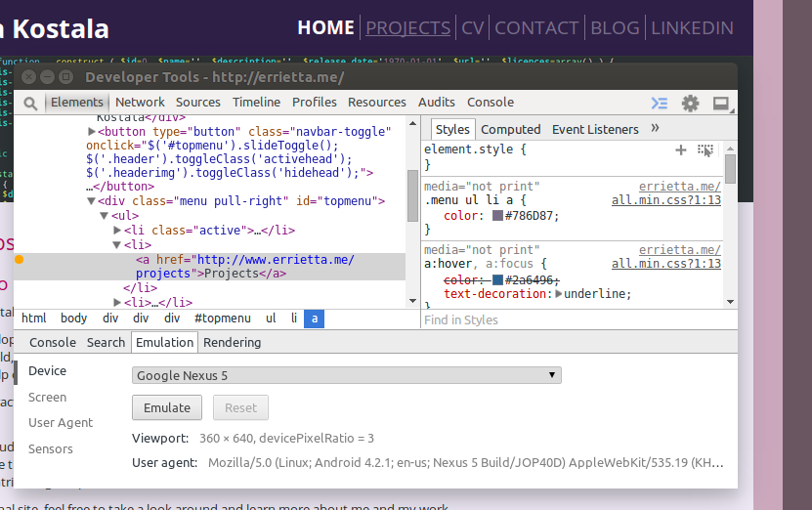
Task: Toggle the console drawer icon
Action: pos(660,103)
